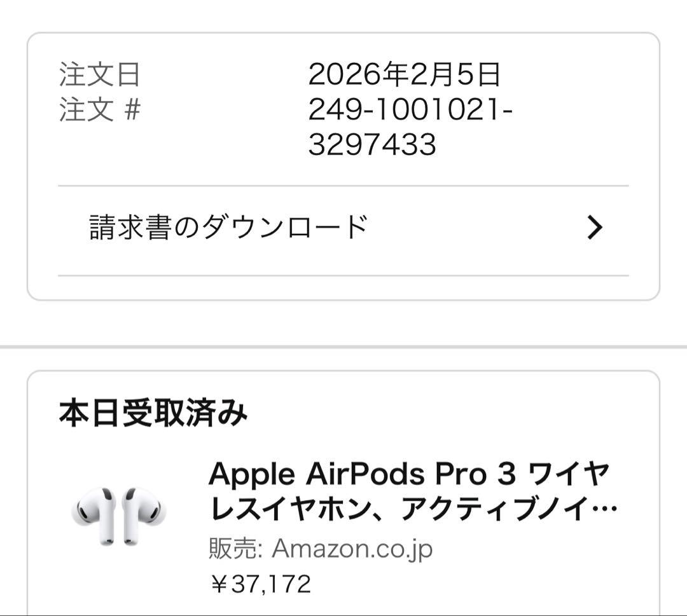687x616 pixels.
Task: Tap the divider line below invoice row
Action: click(x=343, y=275)
